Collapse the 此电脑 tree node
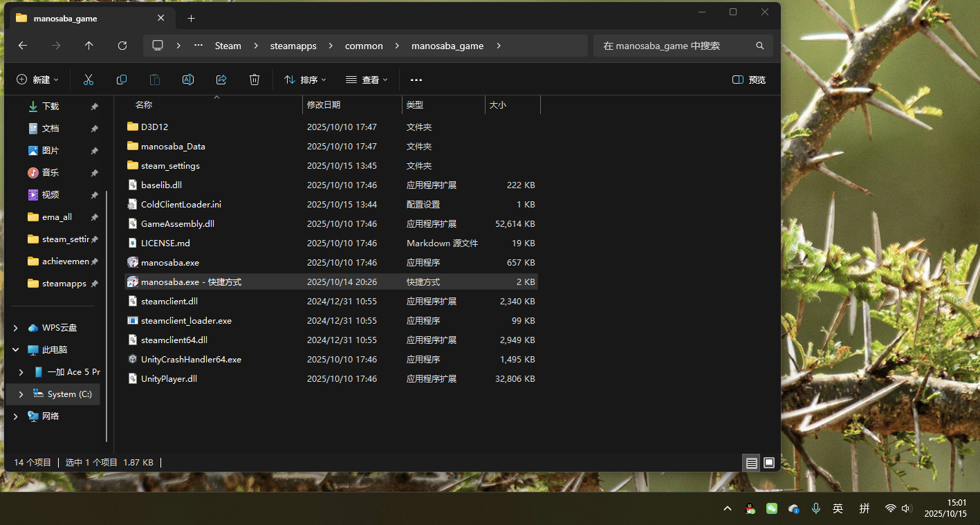The height and width of the screenshot is (525, 980). click(x=16, y=350)
